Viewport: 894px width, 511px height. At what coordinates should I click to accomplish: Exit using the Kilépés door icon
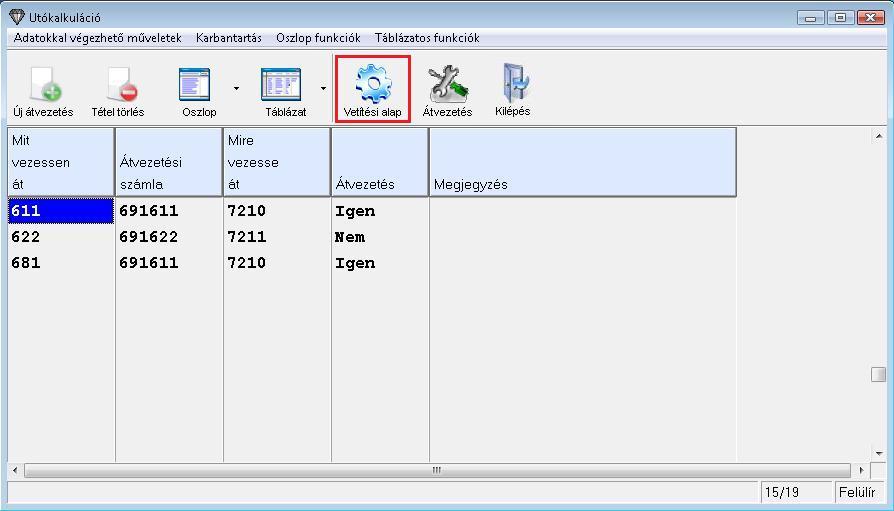coord(512,85)
